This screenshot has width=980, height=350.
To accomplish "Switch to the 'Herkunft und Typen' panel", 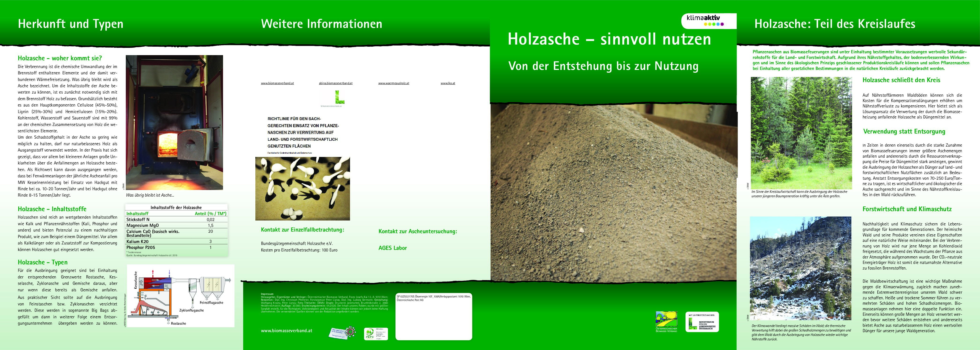I will point(71,24).
